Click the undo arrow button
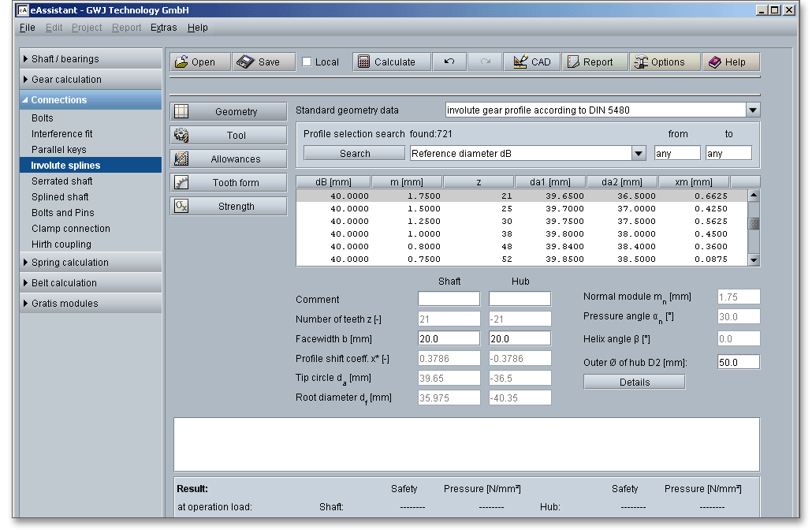Viewport: 812px width, 530px height. coord(449,62)
